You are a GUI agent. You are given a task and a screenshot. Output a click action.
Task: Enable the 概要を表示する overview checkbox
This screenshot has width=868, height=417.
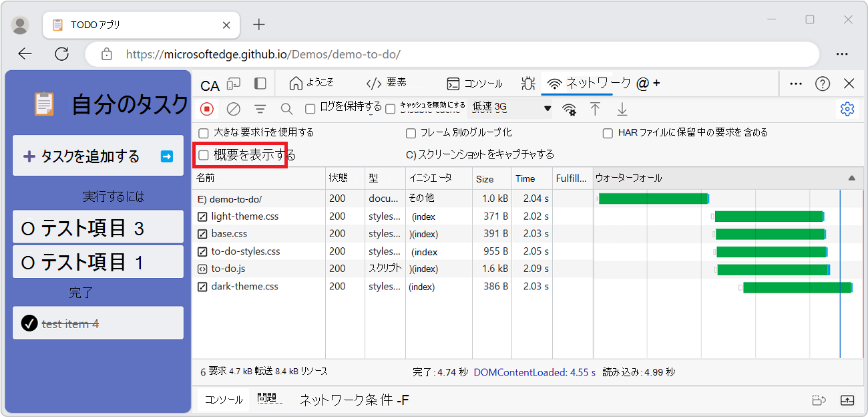(203, 154)
